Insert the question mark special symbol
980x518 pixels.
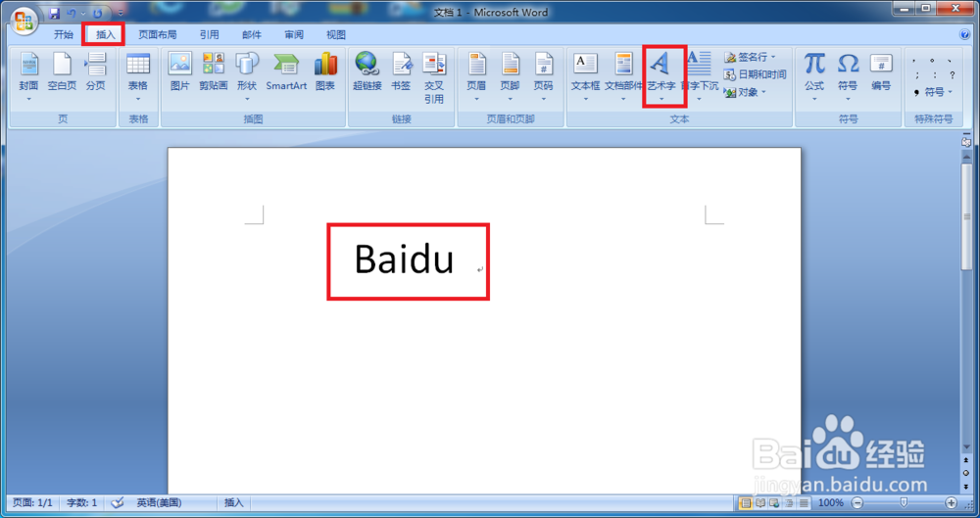click(x=952, y=75)
